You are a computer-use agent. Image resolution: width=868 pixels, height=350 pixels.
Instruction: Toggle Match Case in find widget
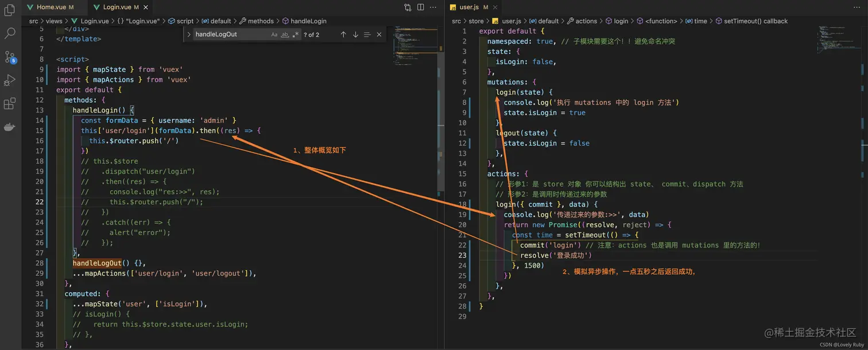[274, 34]
